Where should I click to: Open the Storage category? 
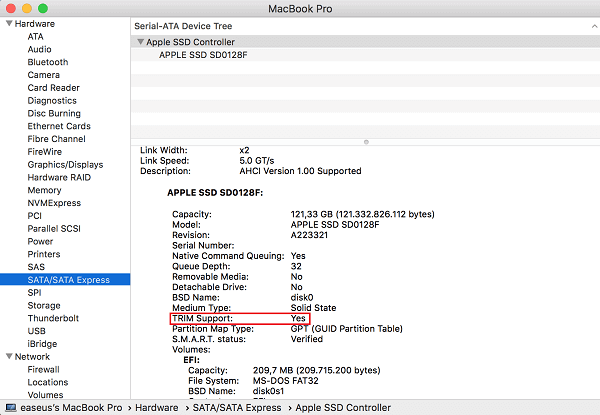44,305
